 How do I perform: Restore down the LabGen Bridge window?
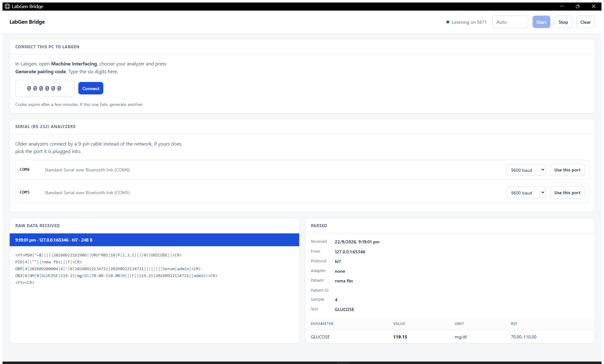577,6
